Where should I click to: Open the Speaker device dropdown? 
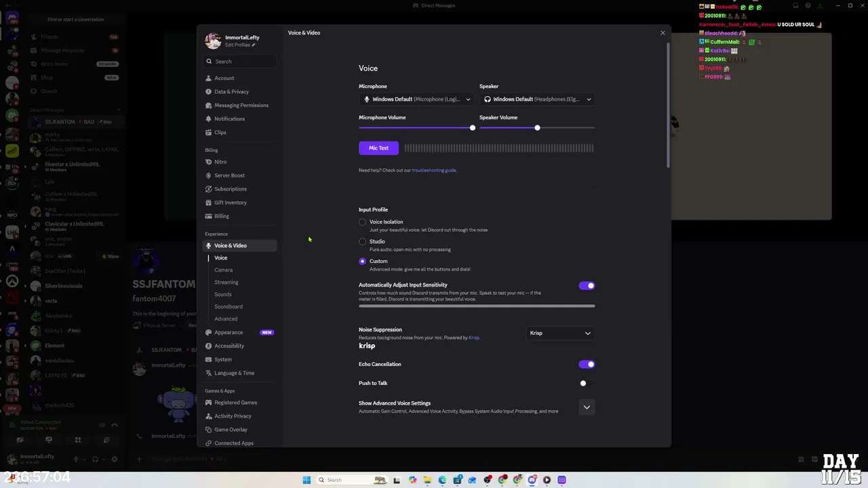pyautogui.click(x=537, y=99)
